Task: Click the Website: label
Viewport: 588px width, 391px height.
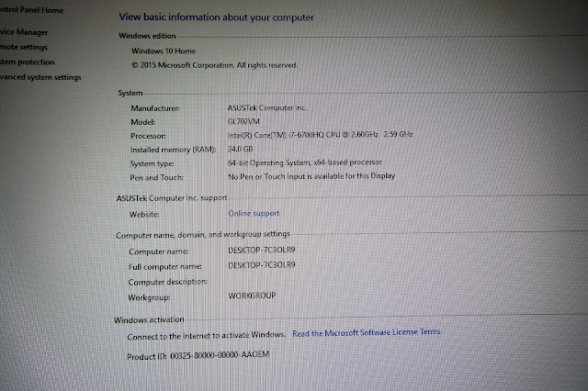Action: (144, 215)
